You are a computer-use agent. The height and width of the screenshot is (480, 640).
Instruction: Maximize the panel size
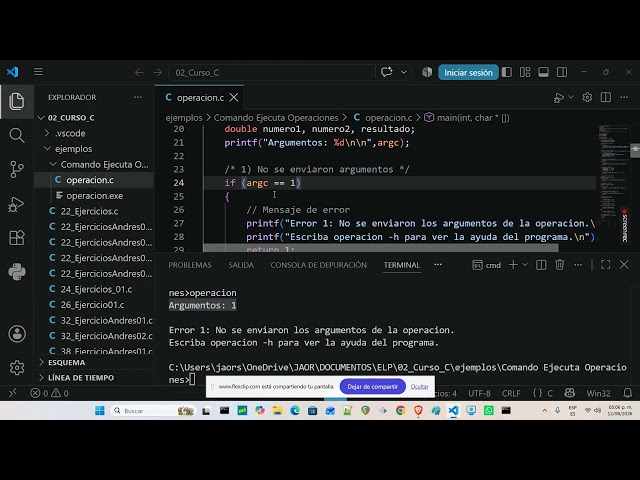coord(606,265)
